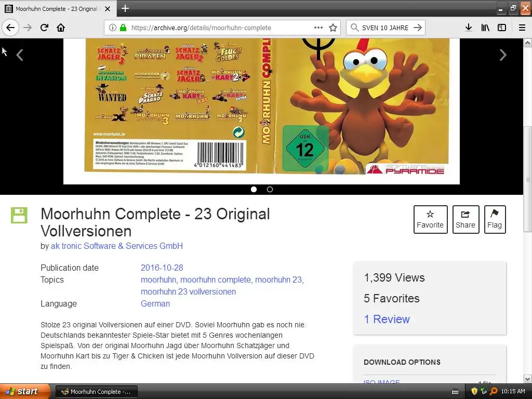Show site information icon in address bar
Viewport: 532px width, 399px height.
(x=113, y=28)
